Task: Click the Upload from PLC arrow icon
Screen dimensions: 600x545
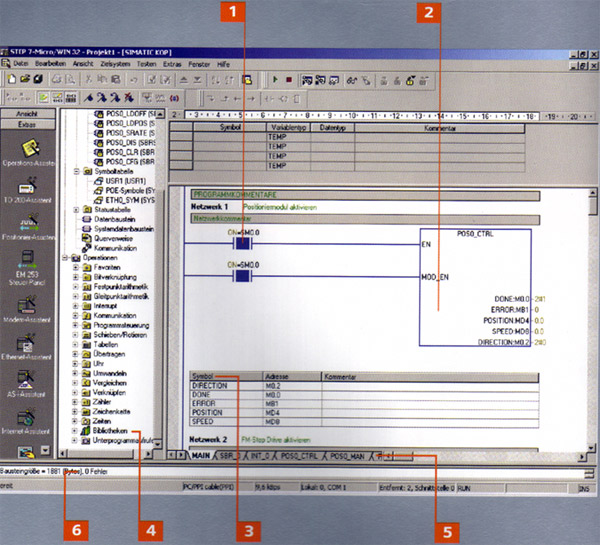Action: click(184, 80)
